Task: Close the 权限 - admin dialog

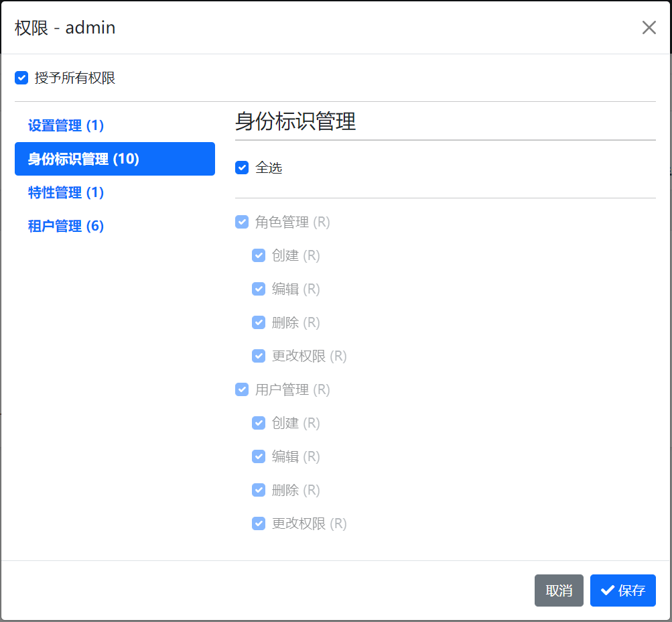Action: point(649,27)
